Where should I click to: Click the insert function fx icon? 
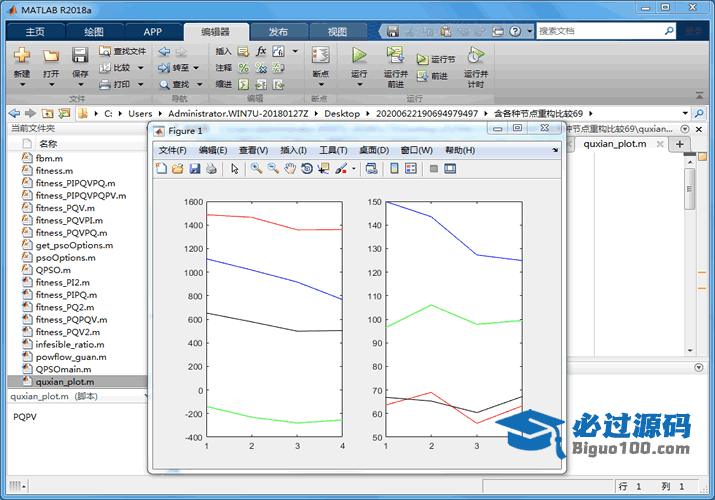[x=261, y=51]
